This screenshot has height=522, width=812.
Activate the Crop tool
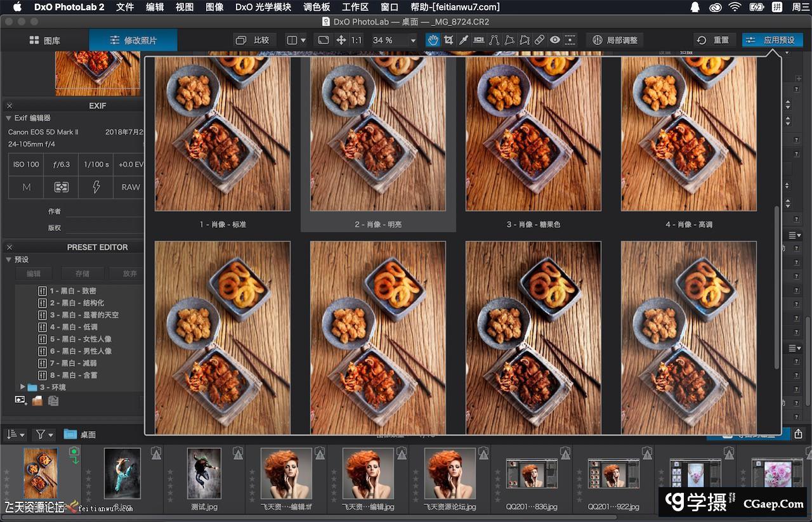(x=449, y=40)
